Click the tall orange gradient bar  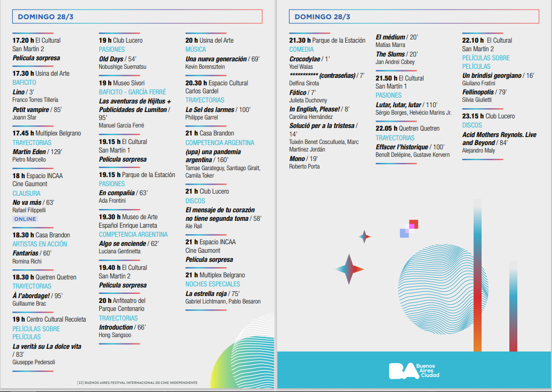[477, 275]
